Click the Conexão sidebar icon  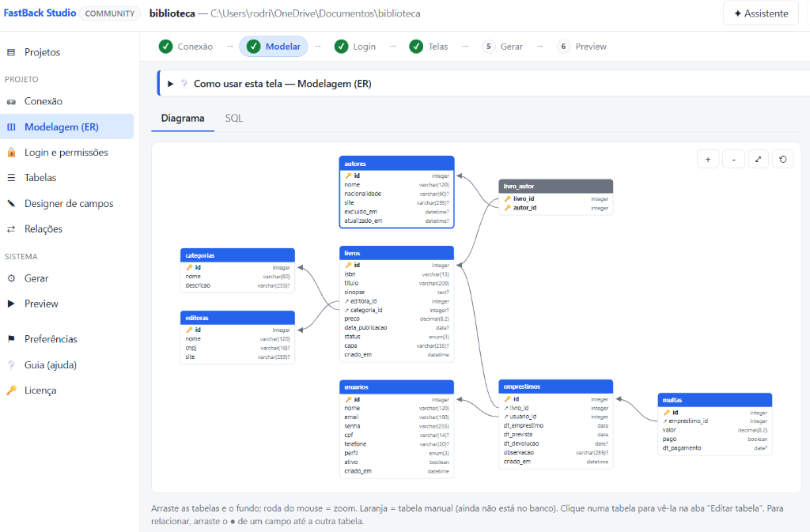pyautogui.click(x=11, y=102)
